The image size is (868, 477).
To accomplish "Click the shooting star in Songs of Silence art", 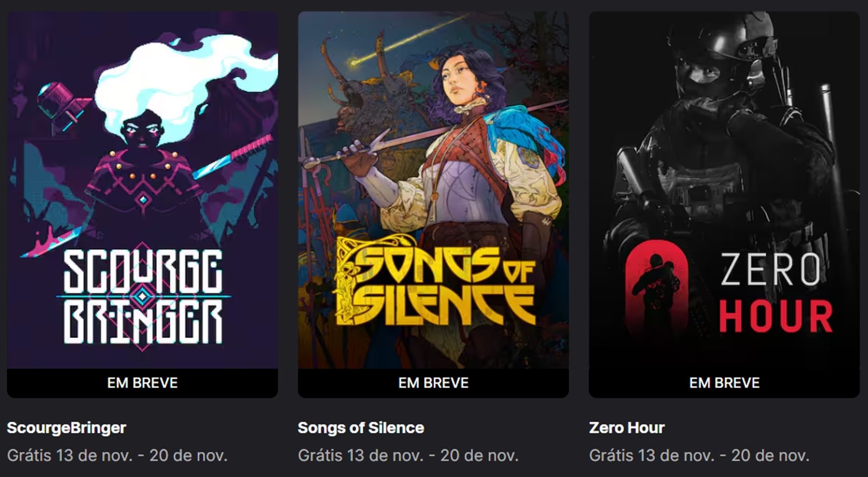I will [407, 41].
